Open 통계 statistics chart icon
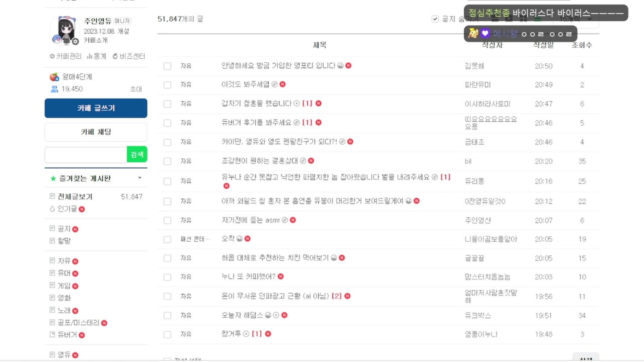644x362 pixels. coord(89,56)
